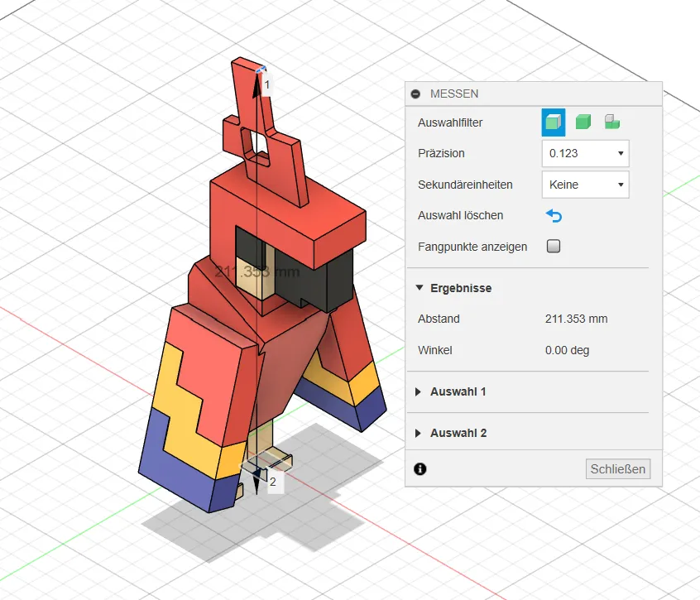Expand the Auswahl 2 section
This screenshot has width=700, height=600.
pos(419,433)
